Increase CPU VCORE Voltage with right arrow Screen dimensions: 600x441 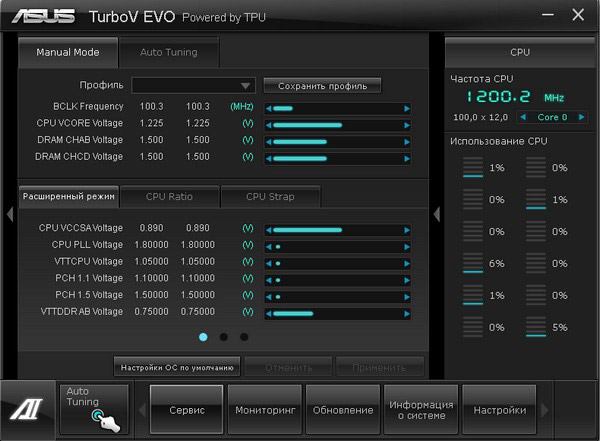point(407,125)
